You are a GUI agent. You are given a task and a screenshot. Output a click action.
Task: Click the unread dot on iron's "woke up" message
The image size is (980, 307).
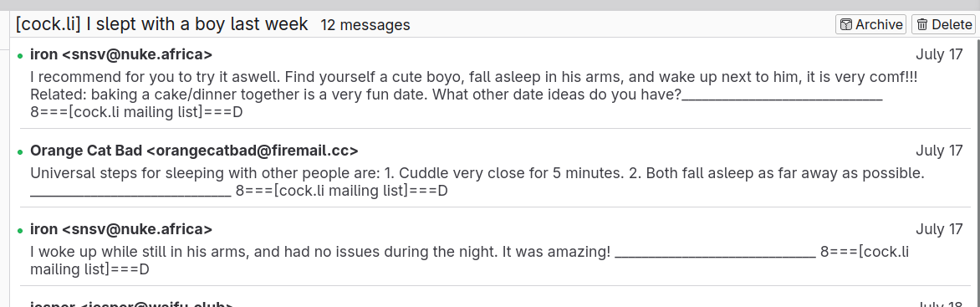coord(21,231)
